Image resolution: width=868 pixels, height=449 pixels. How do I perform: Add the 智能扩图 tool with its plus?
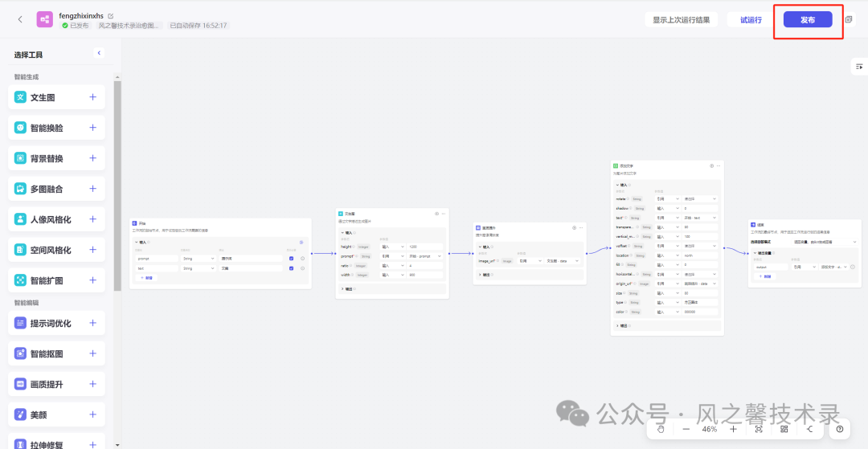click(92, 280)
